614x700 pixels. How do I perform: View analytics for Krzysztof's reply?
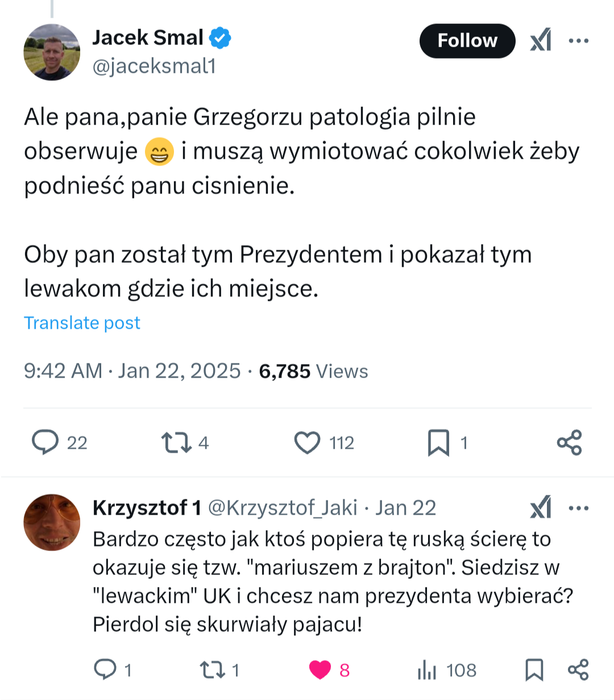427,670
